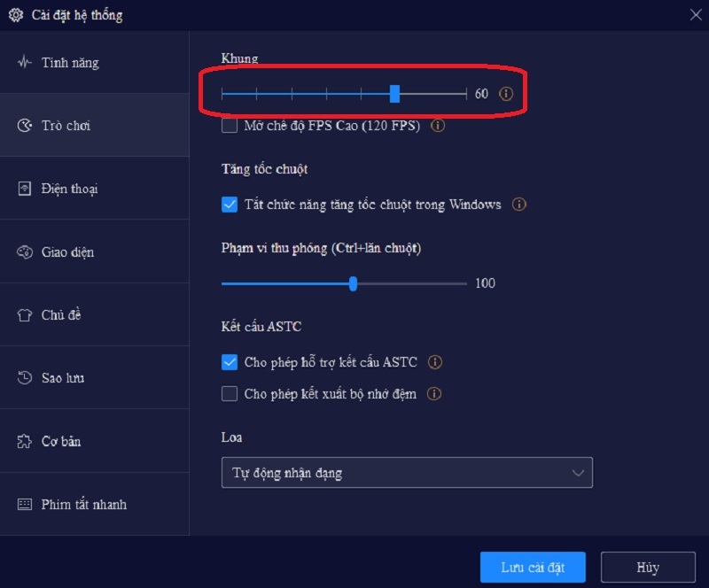Click the settings gear icon in title bar
The image size is (709, 588).
click(16, 15)
